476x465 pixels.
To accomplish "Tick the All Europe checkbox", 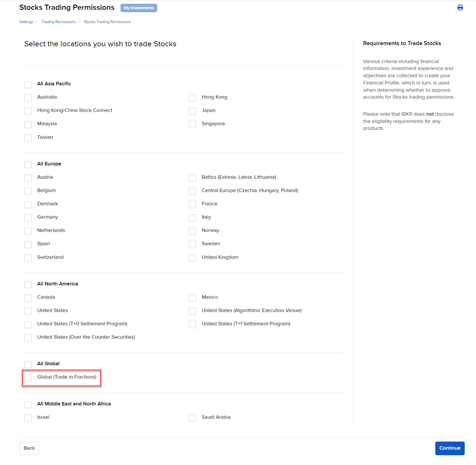I will (28, 164).
